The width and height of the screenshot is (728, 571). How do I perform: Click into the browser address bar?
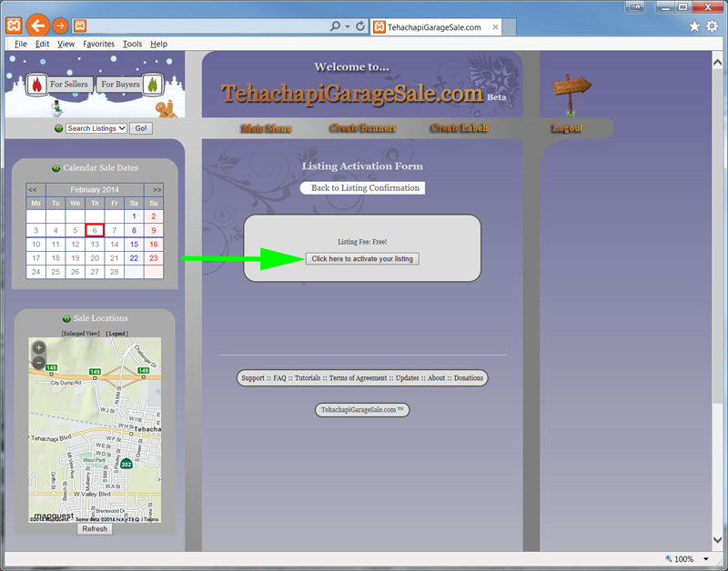pos(207,26)
